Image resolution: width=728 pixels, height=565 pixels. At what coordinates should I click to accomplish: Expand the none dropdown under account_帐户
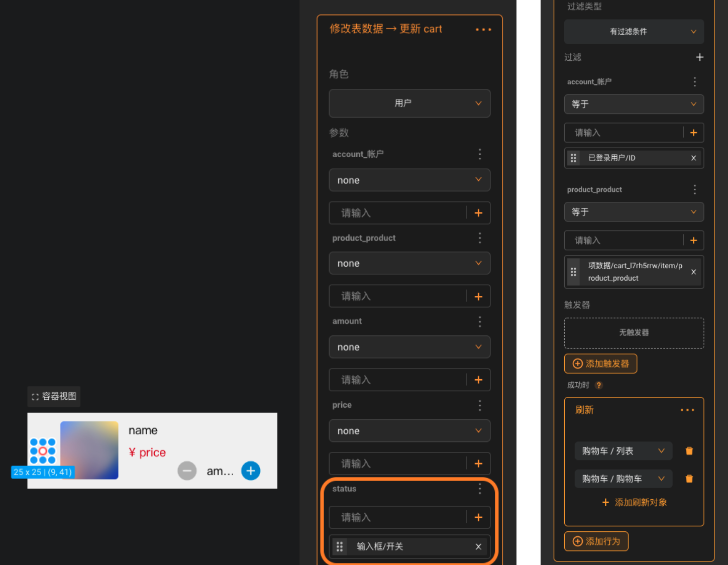point(409,180)
